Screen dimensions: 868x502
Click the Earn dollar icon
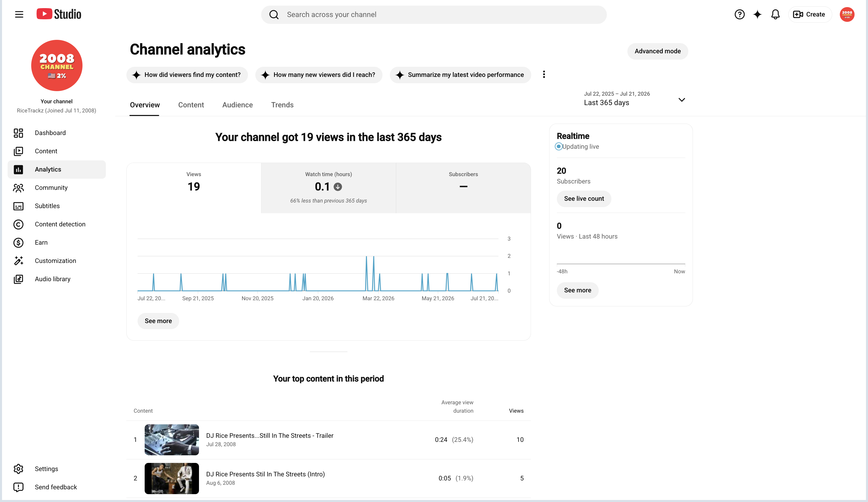(18, 243)
